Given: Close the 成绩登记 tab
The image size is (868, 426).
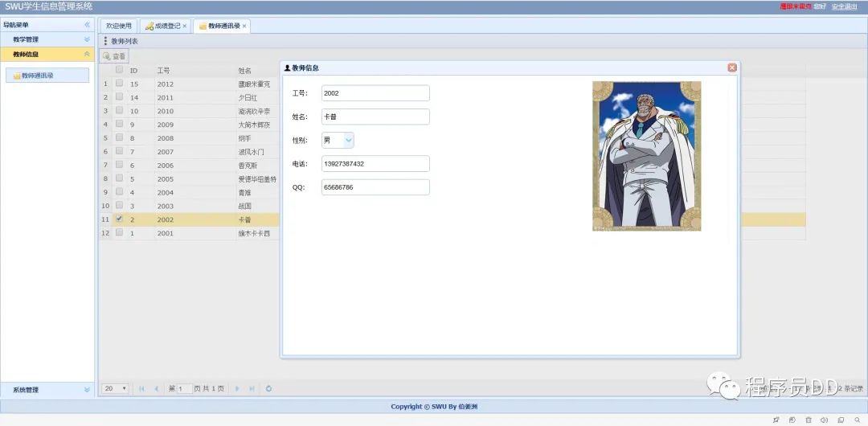Looking at the screenshot, I should coord(184,26).
